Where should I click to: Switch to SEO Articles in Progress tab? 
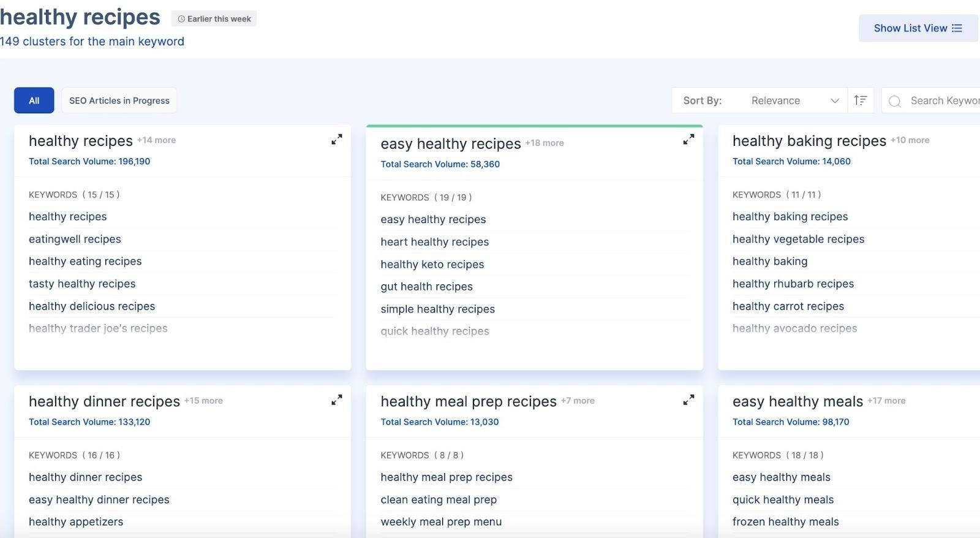point(119,100)
